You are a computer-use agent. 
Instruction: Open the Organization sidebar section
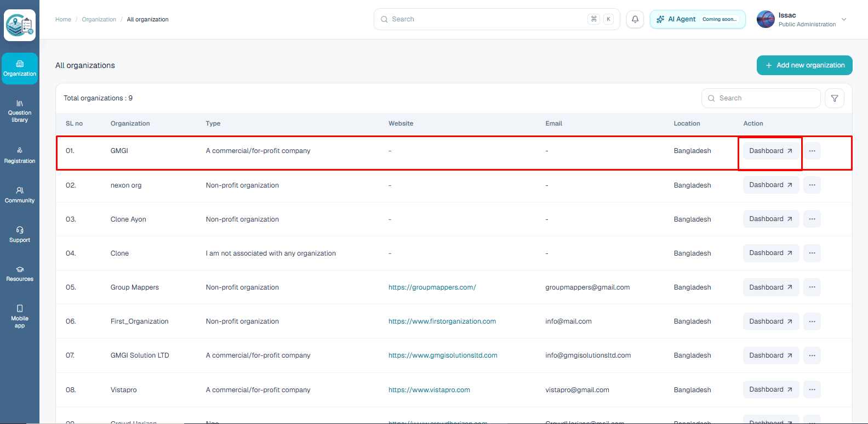pos(20,69)
